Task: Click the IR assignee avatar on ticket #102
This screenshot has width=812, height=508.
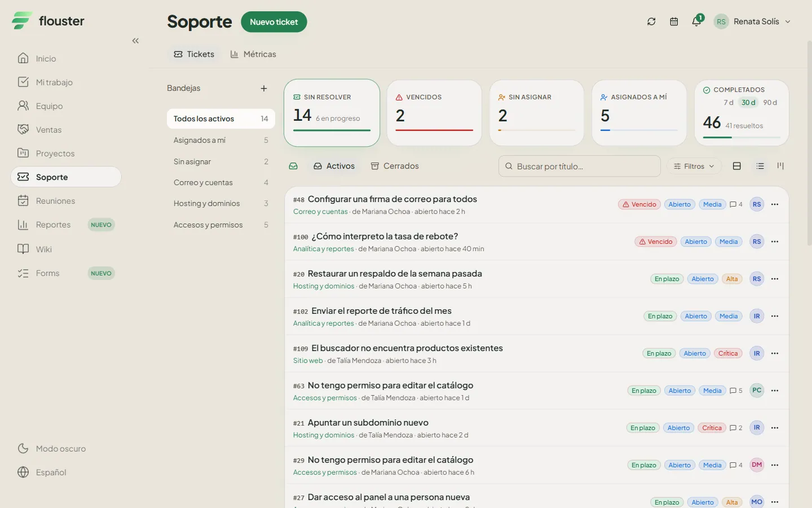Action: (757, 316)
